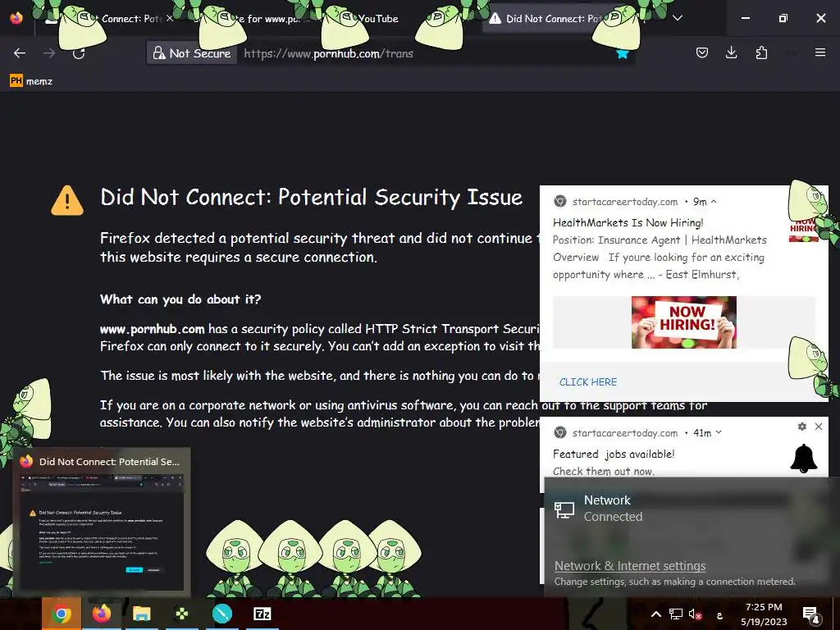
Task: Click Firefox icon in the taskbar
Action: coord(102,614)
